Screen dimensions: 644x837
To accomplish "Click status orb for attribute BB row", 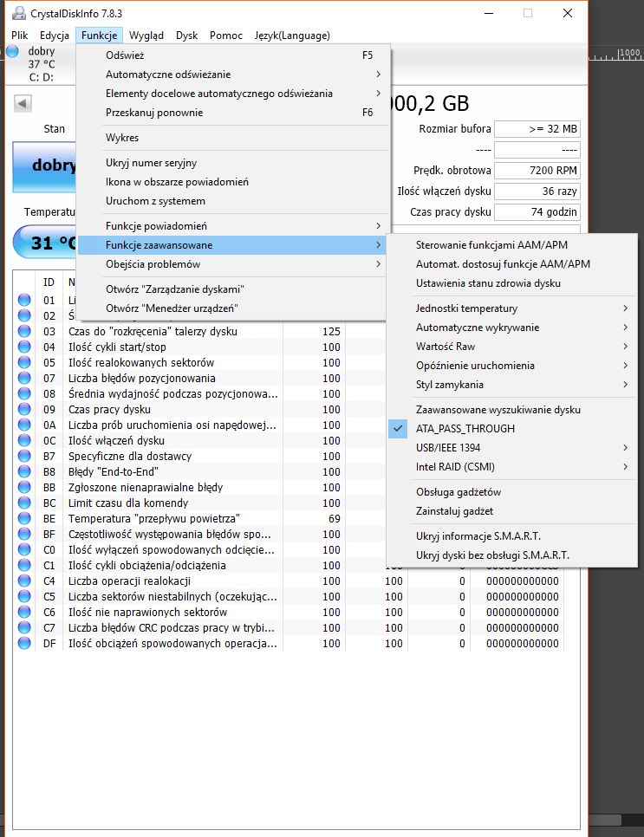I will pos(24,487).
